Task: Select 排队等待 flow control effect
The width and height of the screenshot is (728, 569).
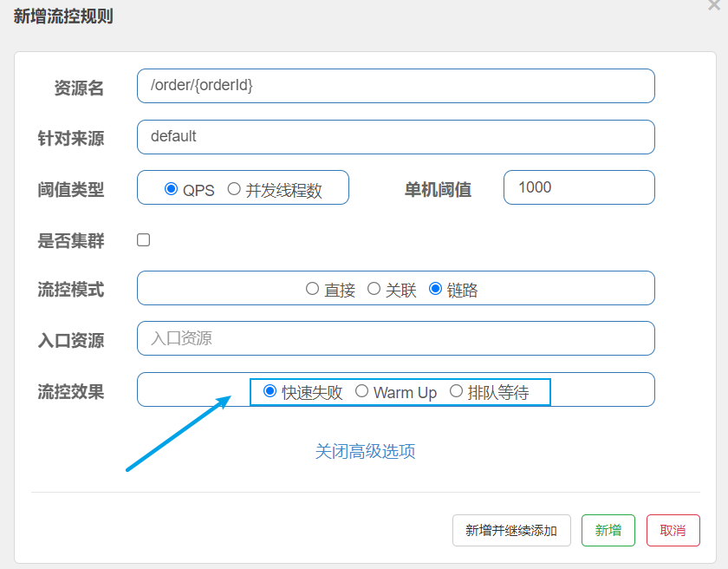Action: 457,391
